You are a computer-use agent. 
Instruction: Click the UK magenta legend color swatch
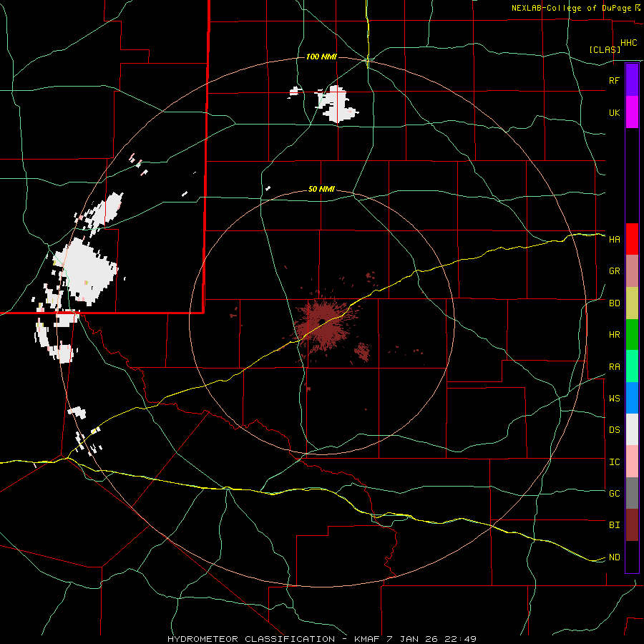pos(632,112)
